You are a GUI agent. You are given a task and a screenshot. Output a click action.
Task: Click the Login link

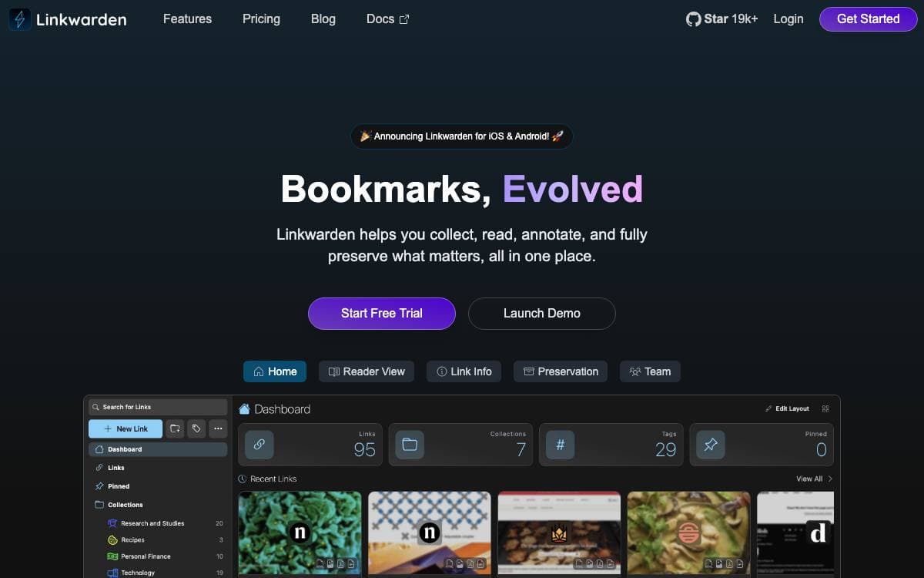pos(788,19)
